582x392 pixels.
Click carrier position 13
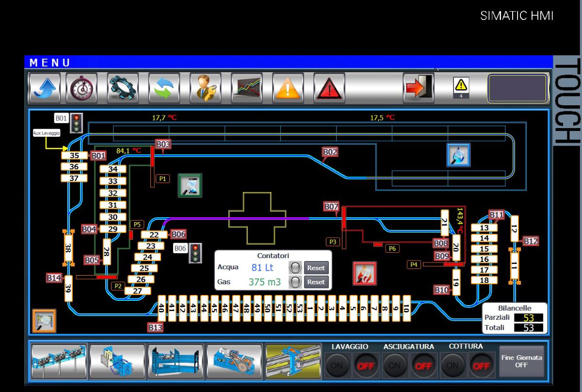(485, 228)
